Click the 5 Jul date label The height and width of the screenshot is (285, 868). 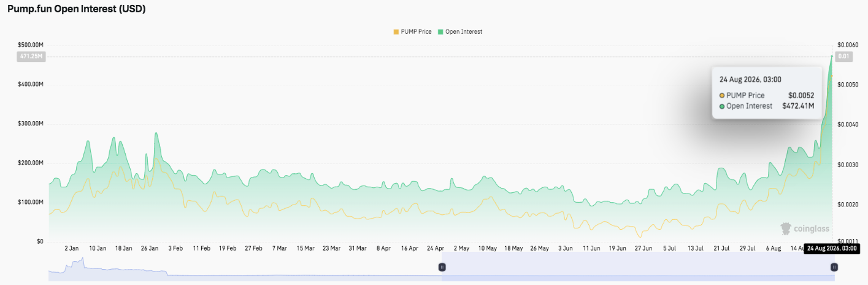pos(669,249)
